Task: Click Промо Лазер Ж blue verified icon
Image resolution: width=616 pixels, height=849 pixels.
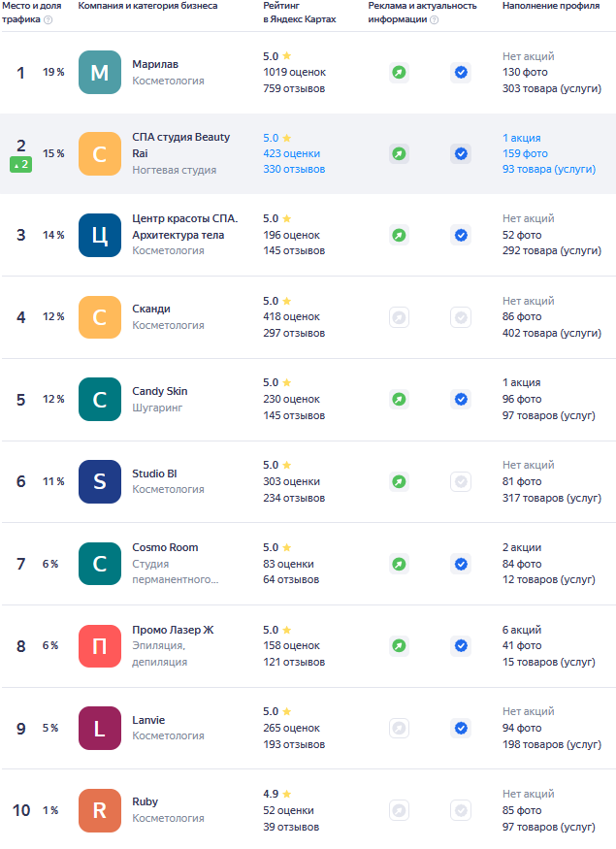Action: (461, 645)
